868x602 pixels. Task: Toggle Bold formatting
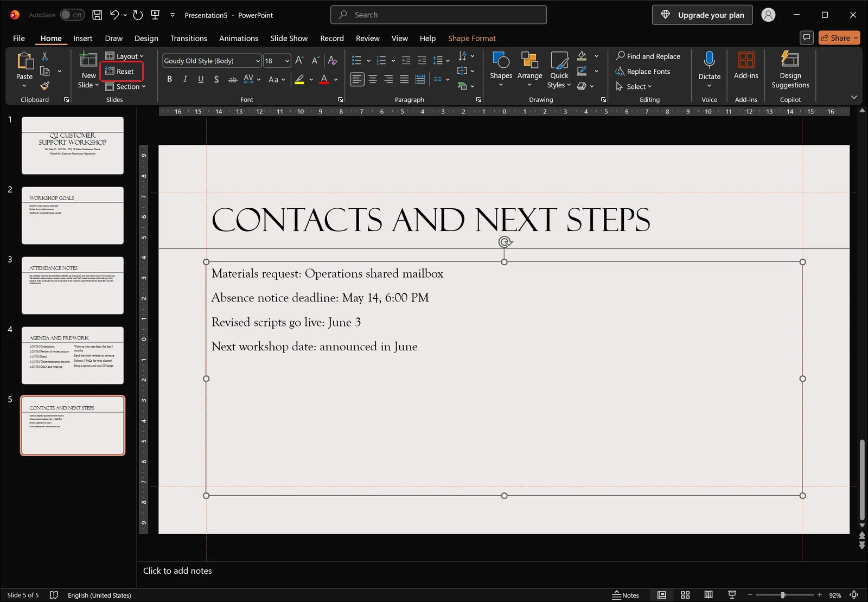click(169, 79)
